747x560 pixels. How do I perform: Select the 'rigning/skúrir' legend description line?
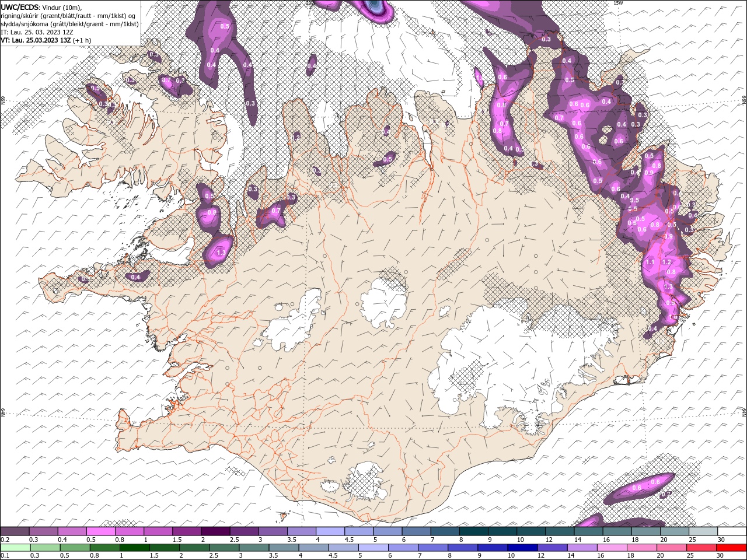[x=69, y=15]
